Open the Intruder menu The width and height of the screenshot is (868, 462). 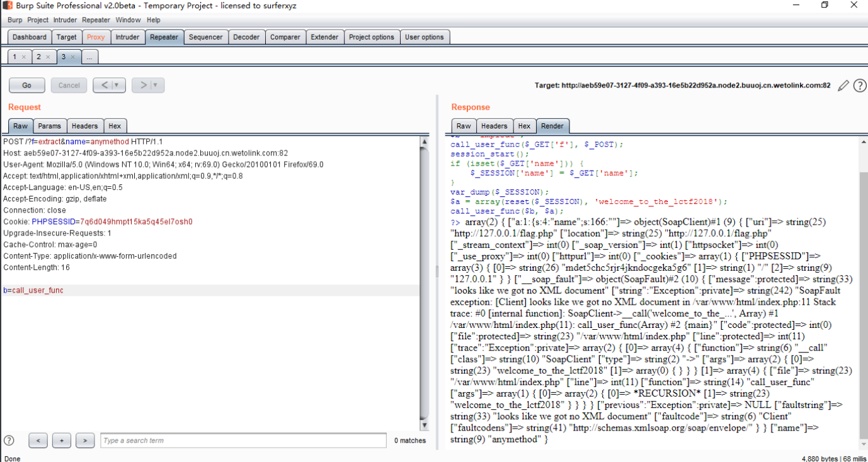pos(65,20)
